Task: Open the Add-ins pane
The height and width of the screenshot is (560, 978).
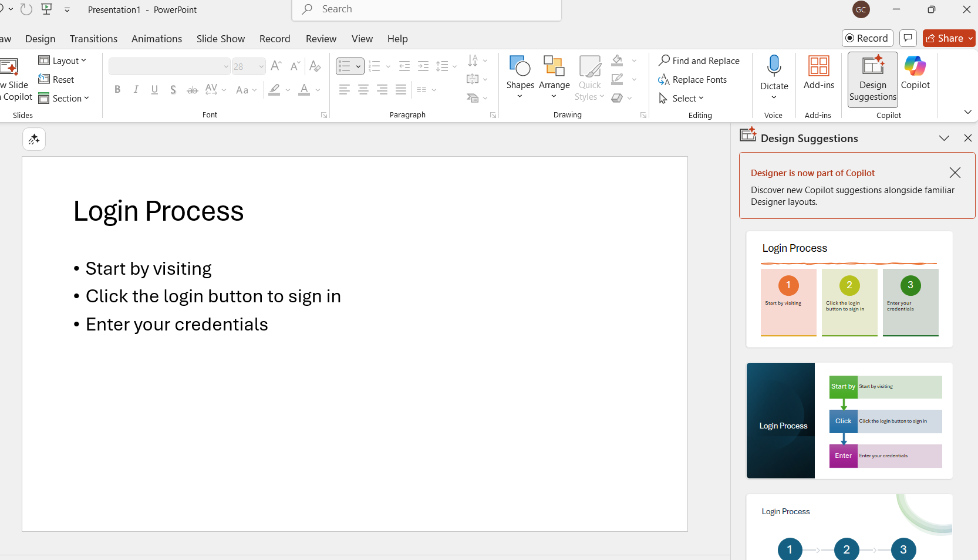Action: tap(819, 73)
